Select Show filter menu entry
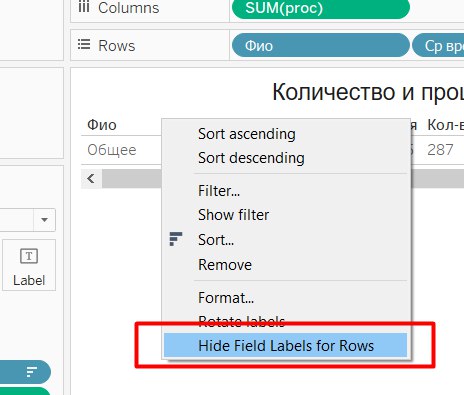Image resolution: width=464 pixels, height=395 pixels. pyautogui.click(x=233, y=215)
